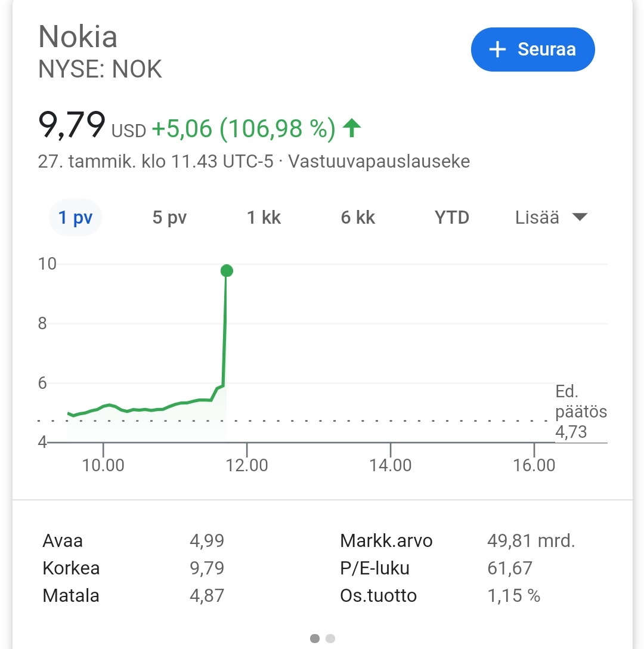644x649 pixels.
Task: Click the Nokia company title
Action: pos(78,36)
